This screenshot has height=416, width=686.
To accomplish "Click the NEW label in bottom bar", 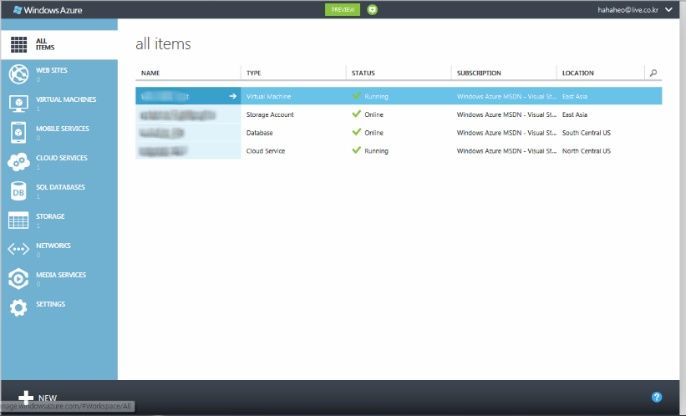I will 47,398.
